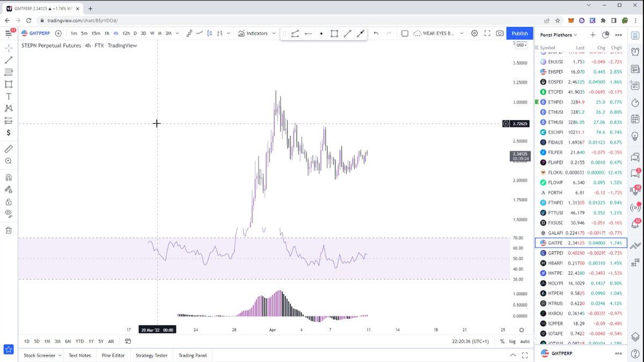This screenshot has height=362, width=644.
Task: Take a chart snapshot with camera icon
Action: [500, 33]
